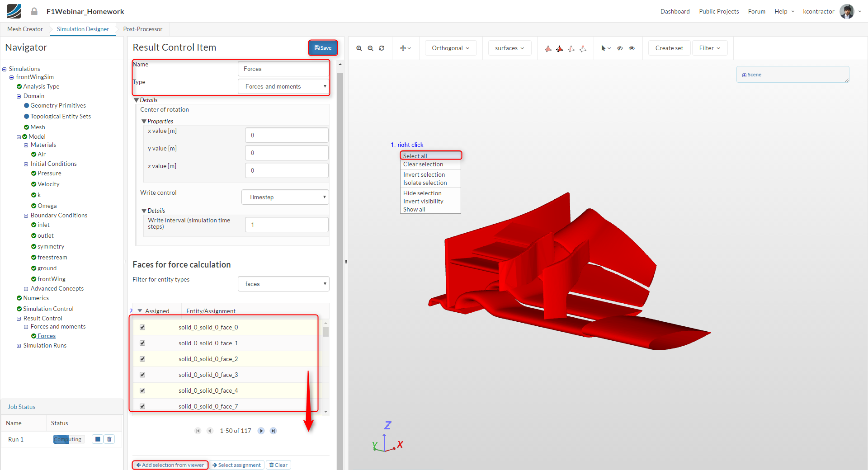The width and height of the screenshot is (868, 470).
Task: Open the Orthogonal projection dropdown
Action: pos(450,48)
